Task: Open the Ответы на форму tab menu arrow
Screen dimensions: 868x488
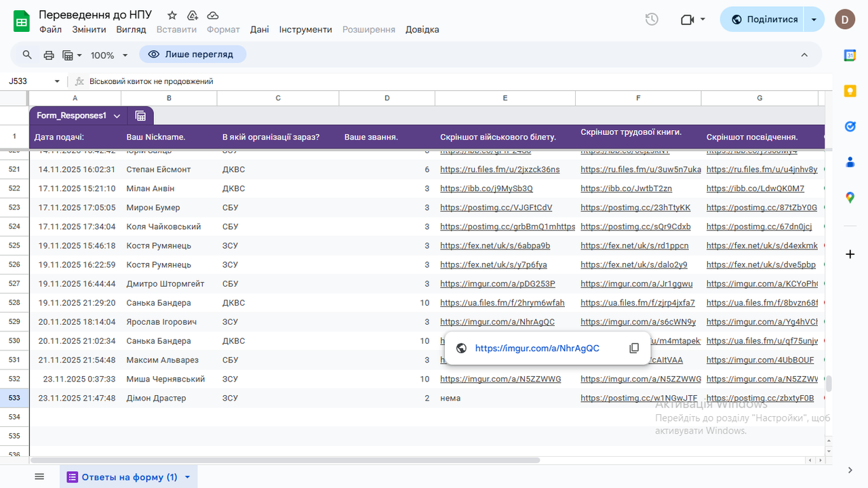Action: [x=187, y=477]
